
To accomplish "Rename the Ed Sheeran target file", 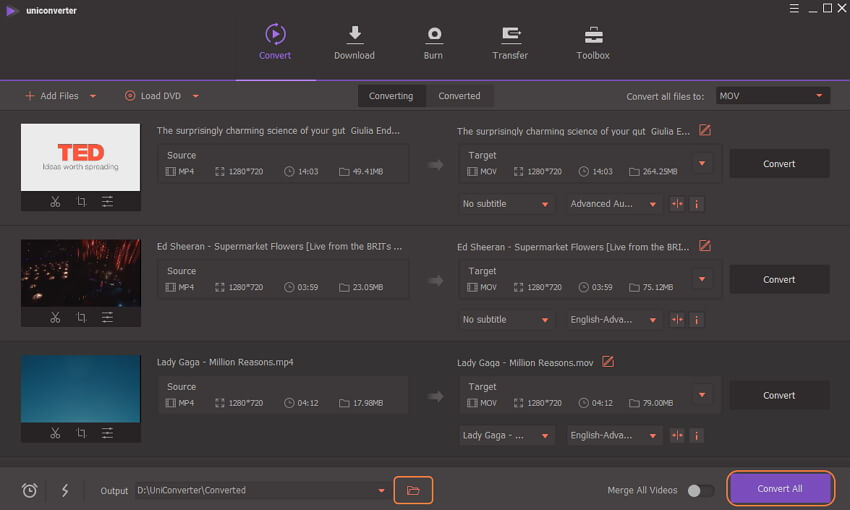I will point(705,246).
